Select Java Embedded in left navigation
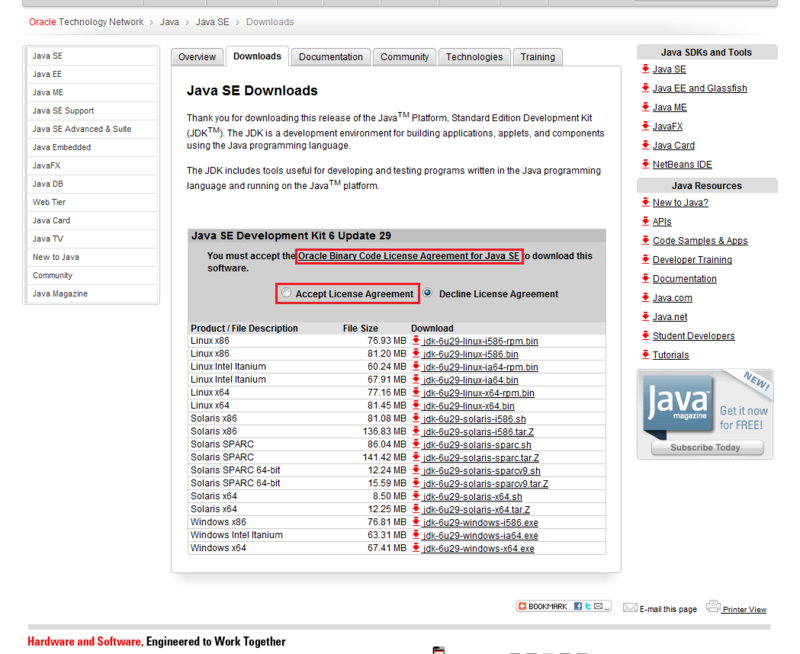 pyautogui.click(x=92, y=147)
